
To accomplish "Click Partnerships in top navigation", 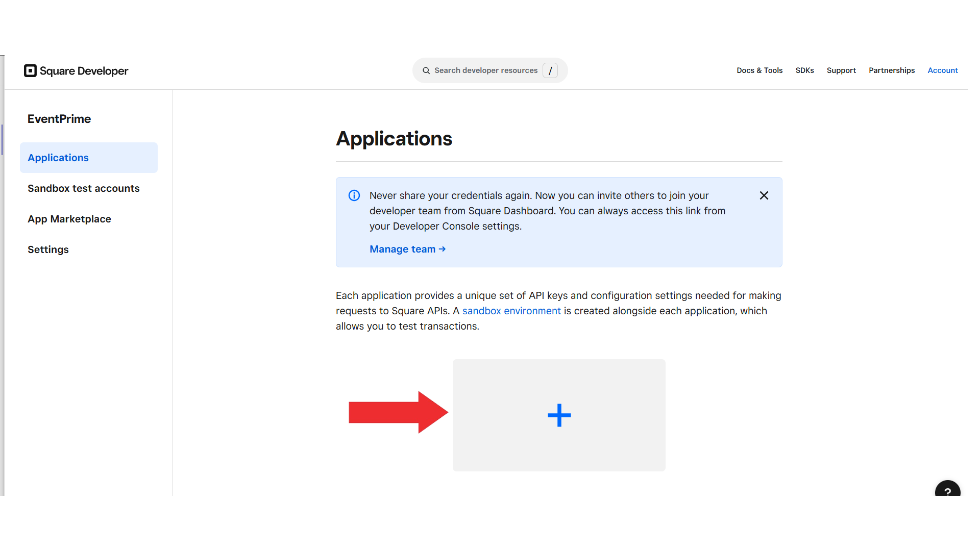I will click(892, 70).
